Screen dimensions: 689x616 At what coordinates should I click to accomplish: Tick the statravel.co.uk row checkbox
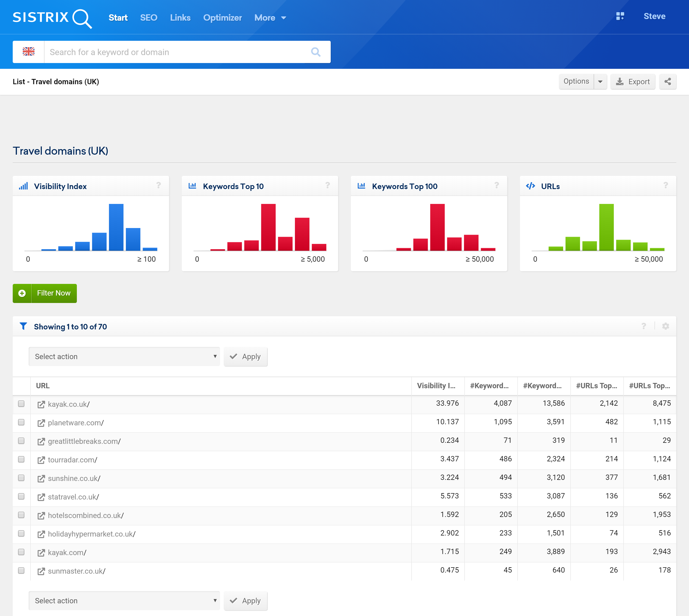(21, 496)
